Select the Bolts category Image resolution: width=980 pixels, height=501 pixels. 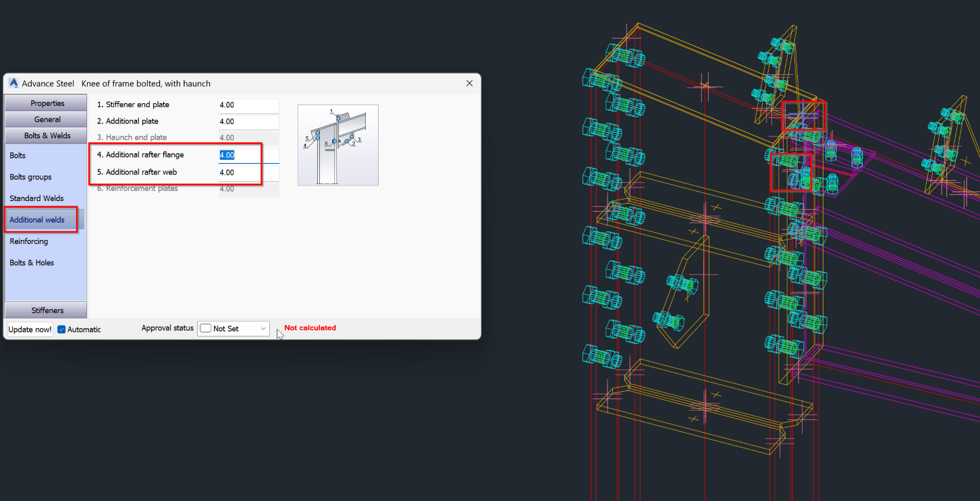17,155
